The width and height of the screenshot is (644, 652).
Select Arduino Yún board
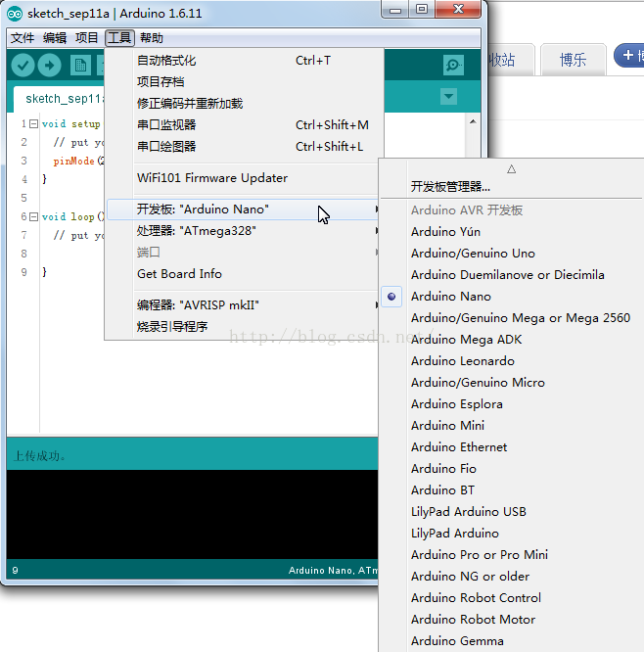point(512,232)
